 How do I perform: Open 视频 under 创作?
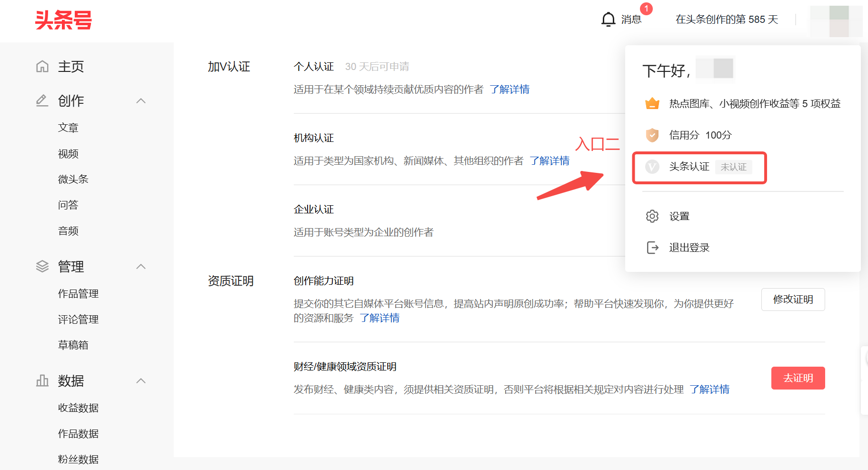coord(68,154)
